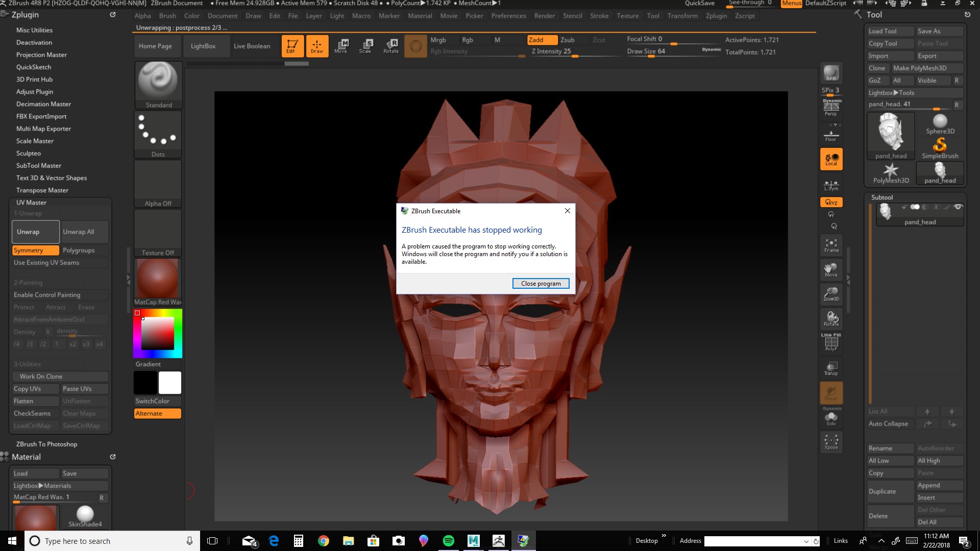
Task: Select the Rotate tool in toolbar
Action: (x=391, y=46)
